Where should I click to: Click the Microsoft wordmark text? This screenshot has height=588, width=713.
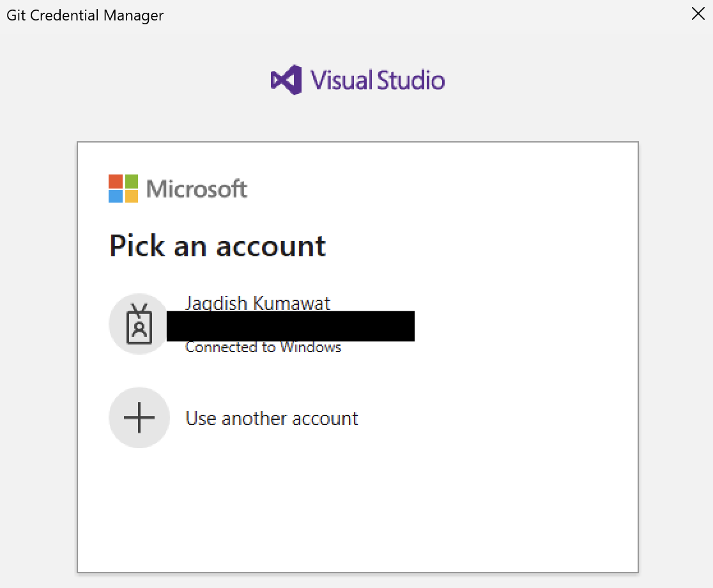195,188
